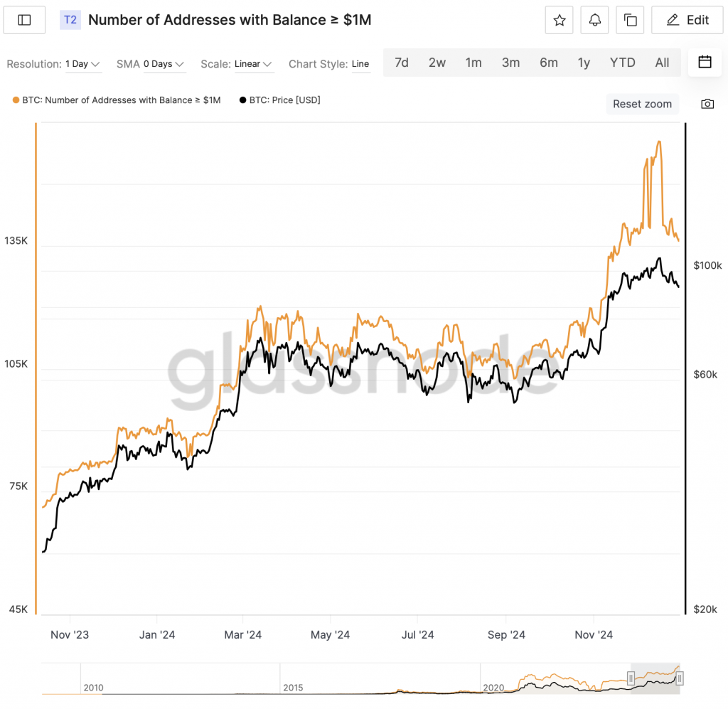Click the 105K left axis label
Viewport: 728px width, 709px height.
point(16,364)
